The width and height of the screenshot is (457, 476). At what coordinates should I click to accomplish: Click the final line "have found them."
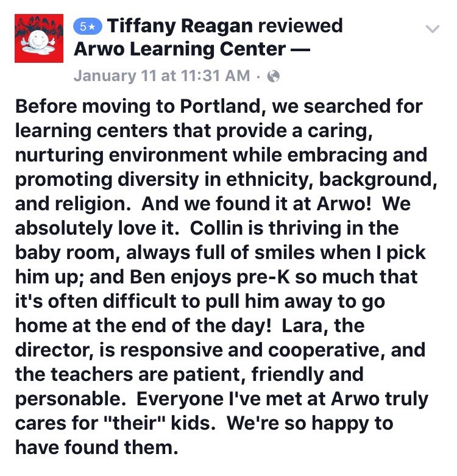96,448
